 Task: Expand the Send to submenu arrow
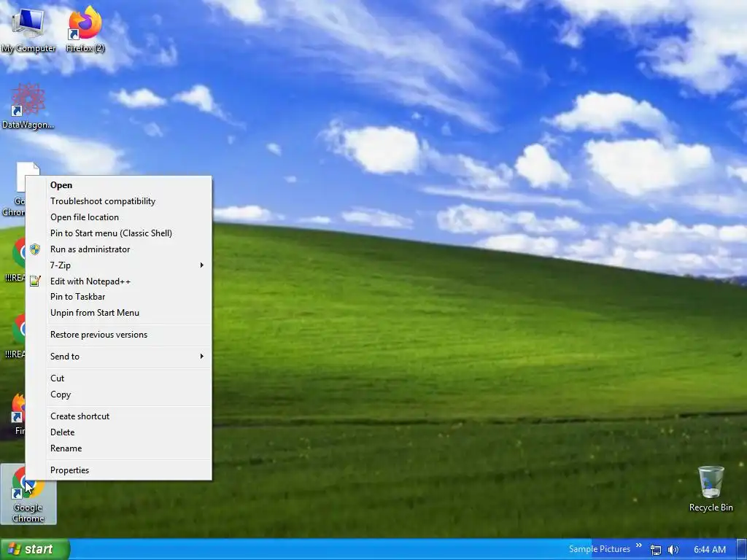202,356
